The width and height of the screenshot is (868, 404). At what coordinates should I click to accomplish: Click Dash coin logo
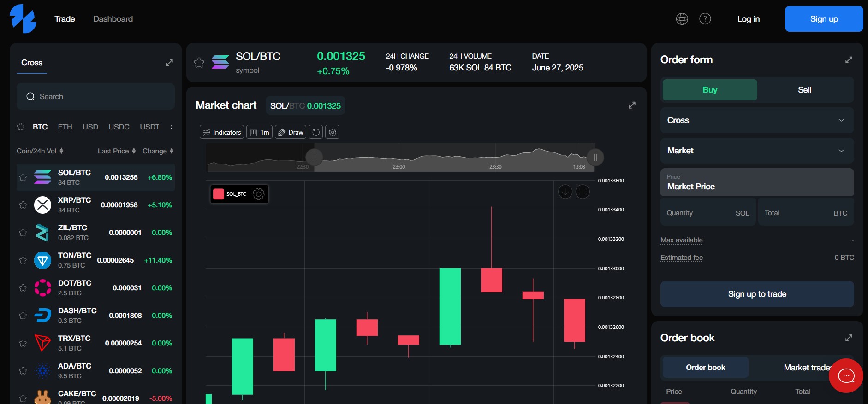pyautogui.click(x=42, y=316)
